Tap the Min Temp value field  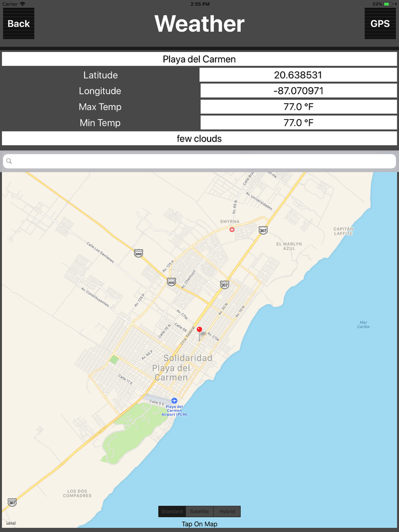tap(298, 123)
